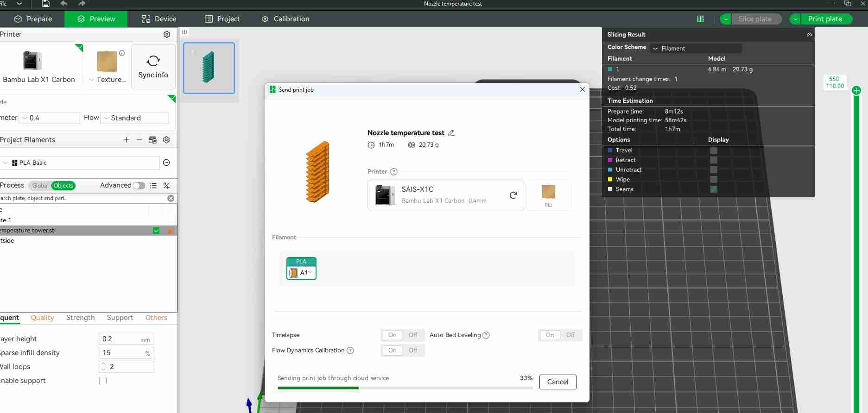Toggle display of Unretract points

pos(714,170)
